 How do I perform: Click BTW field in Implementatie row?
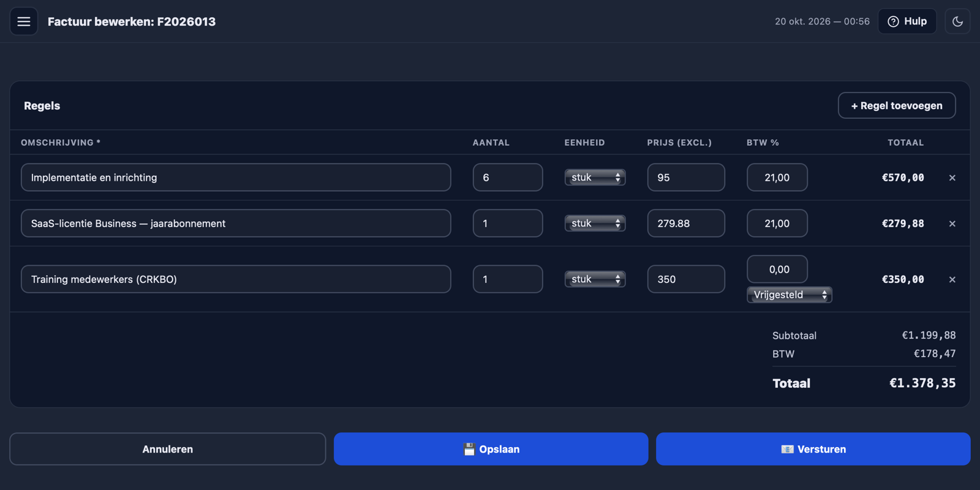pos(777,177)
